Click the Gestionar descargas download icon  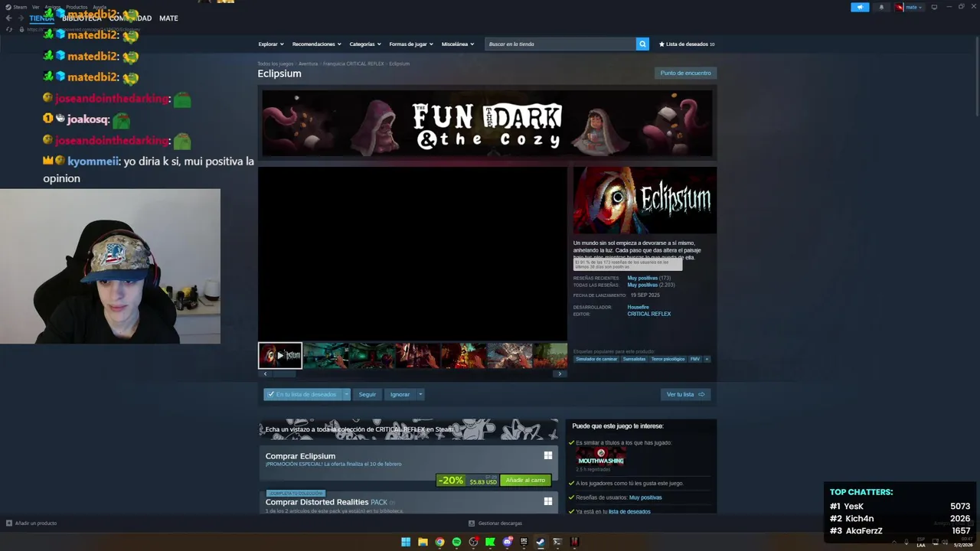coord(472,523)
